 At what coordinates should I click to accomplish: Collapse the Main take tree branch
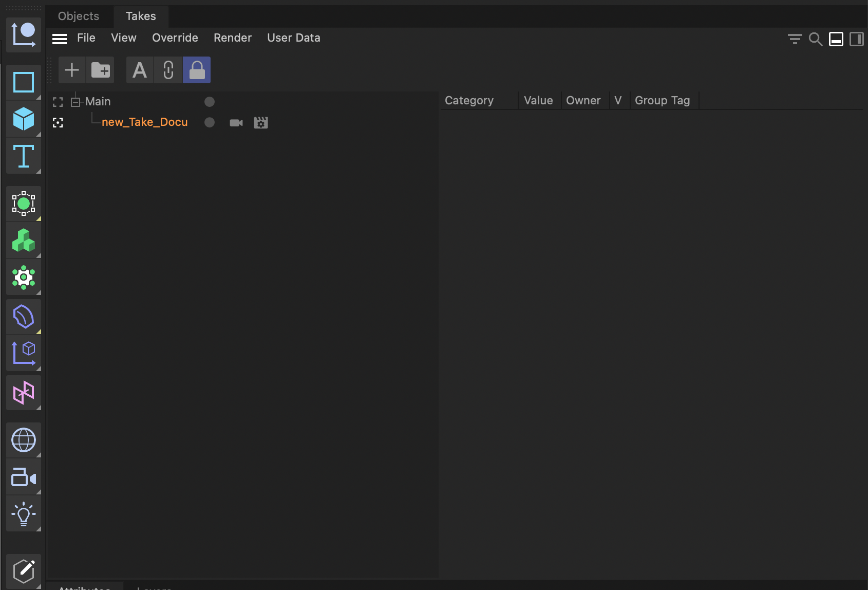click(75, 101)
